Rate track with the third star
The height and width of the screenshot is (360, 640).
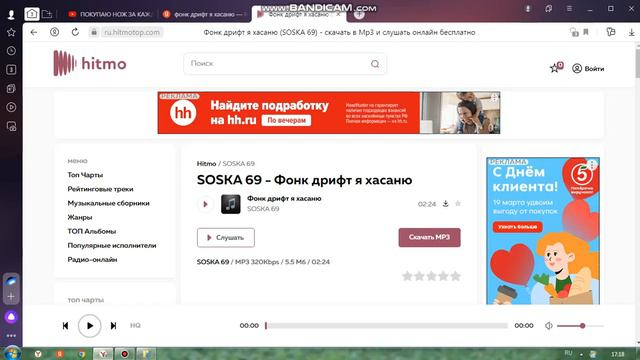tap(431, 276)
